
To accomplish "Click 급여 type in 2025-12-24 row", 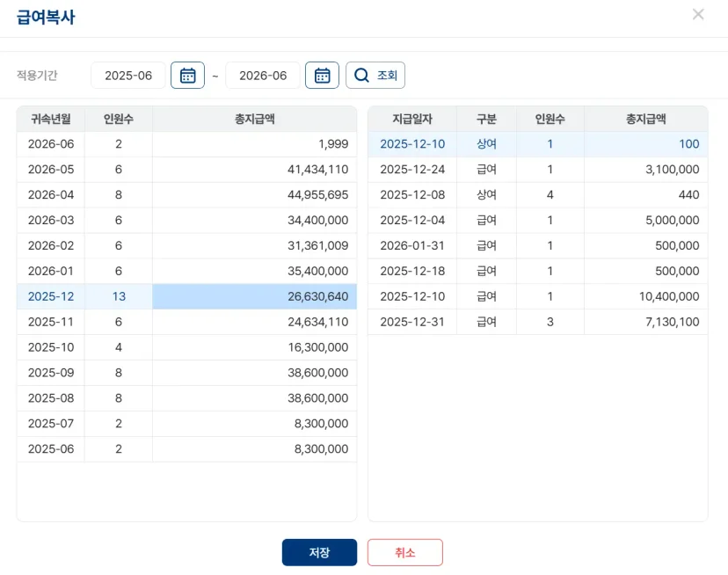I will [x=486, y=170].
